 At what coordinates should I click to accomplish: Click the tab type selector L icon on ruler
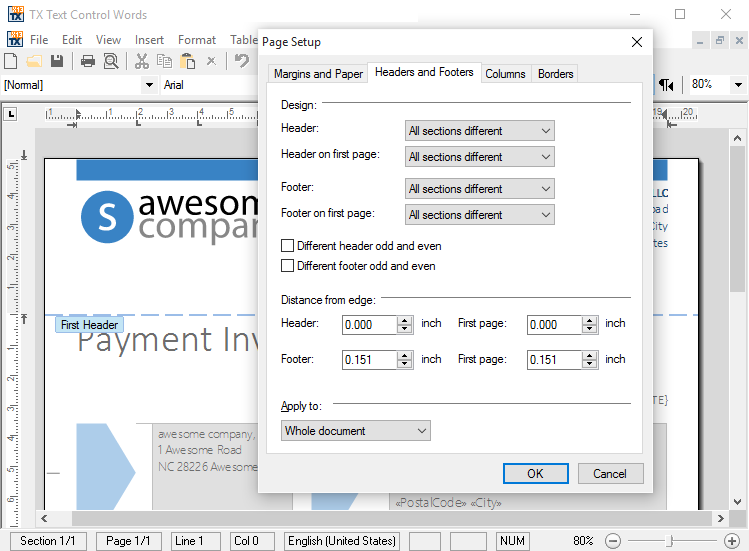(11, 114)
